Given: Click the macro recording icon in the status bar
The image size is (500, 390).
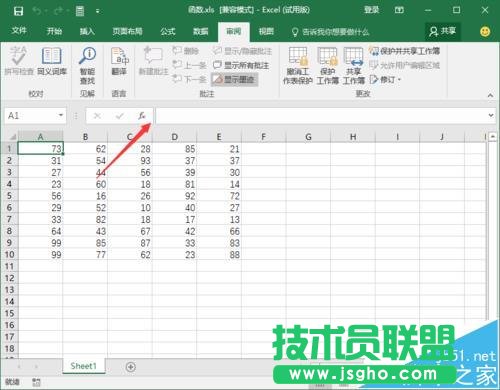Looking at the screenshot, I should [36, 382].
